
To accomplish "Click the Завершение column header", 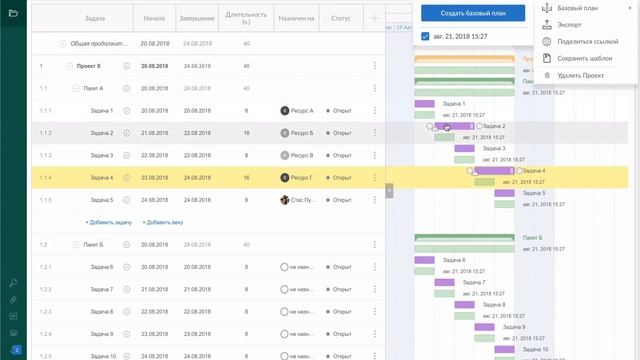I will pyautogui.click(x=197, y=18).
